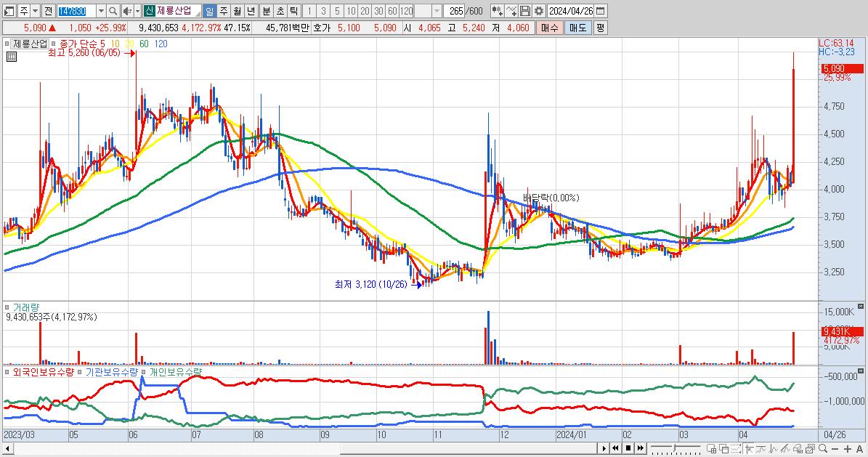Open the calendar date picker icon
Screen dimensions: 868x457
point(600,10)
